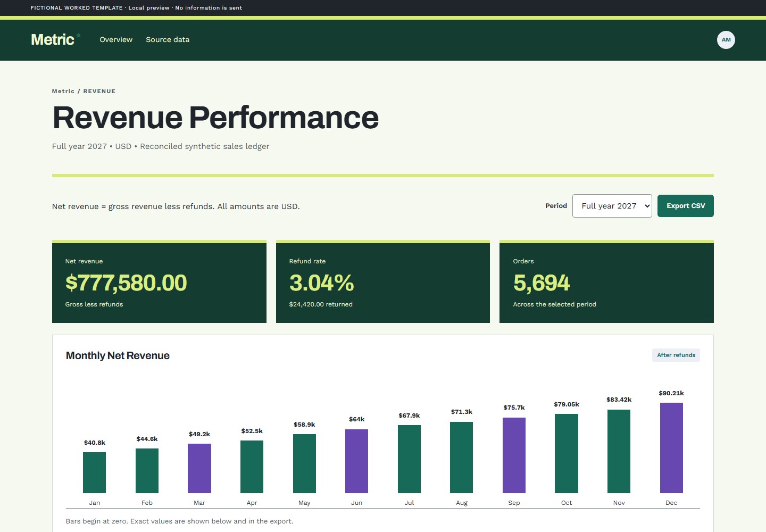Click the October revenue bar
766x532 pixels.
(x=567, y=453)
